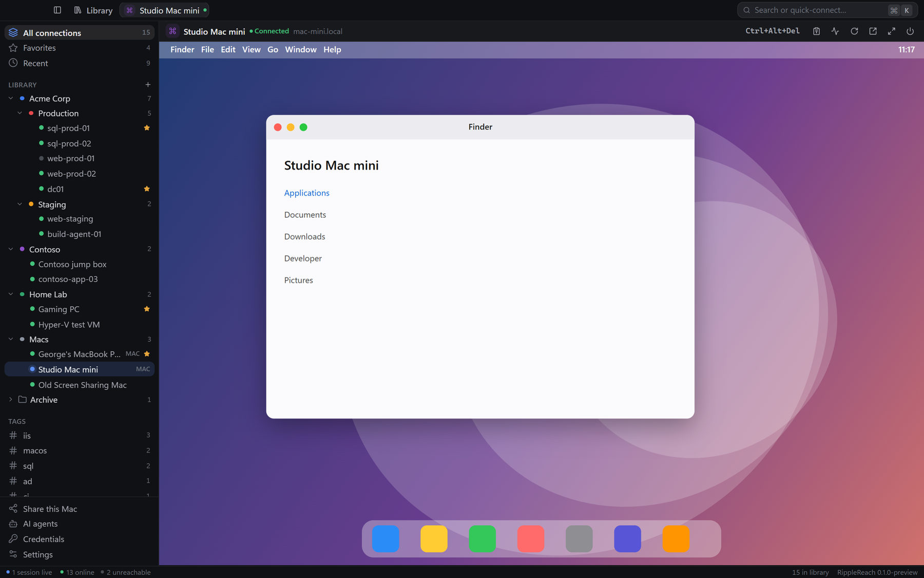Open Developer in the Finder window
Screen dimensions: 924x578
(x=303, y=258)
